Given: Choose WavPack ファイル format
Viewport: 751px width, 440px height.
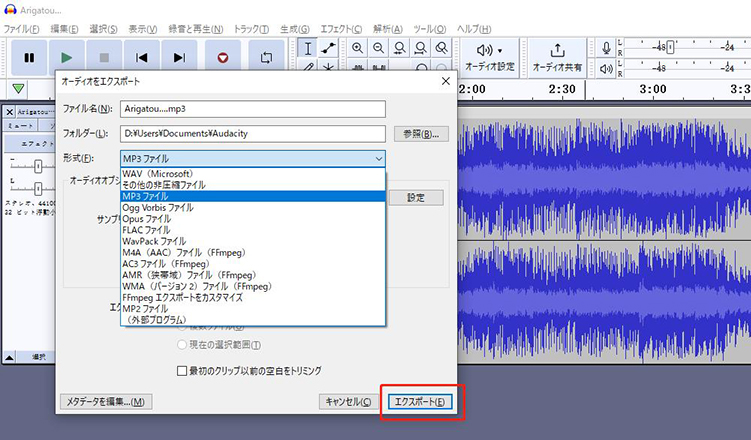Looking at the screenshot, I should coord(253,241).
